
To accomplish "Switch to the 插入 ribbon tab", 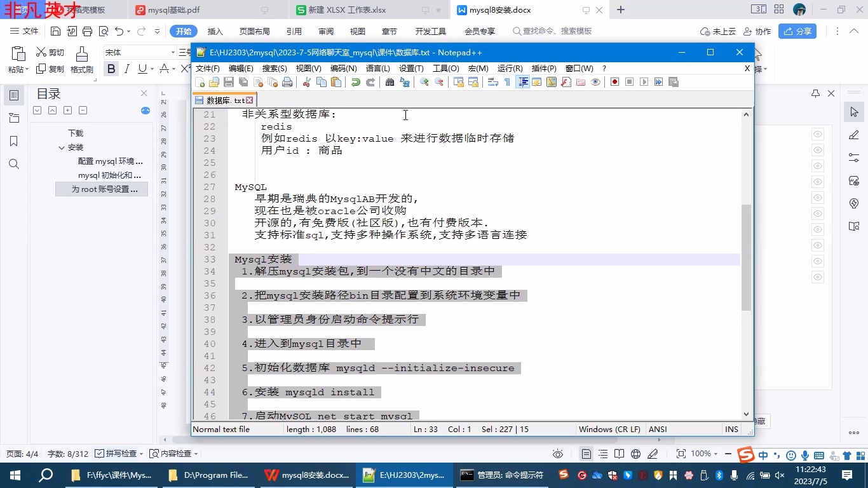I will [215, 31].
